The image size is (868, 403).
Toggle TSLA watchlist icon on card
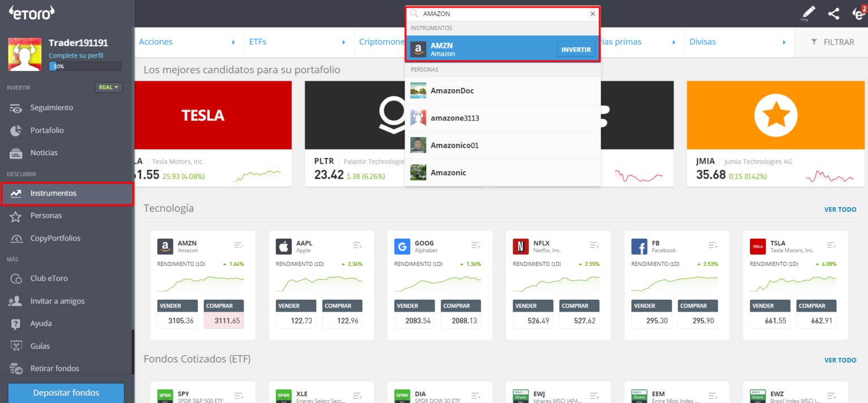pyautogui.click(x=831, y=245)
